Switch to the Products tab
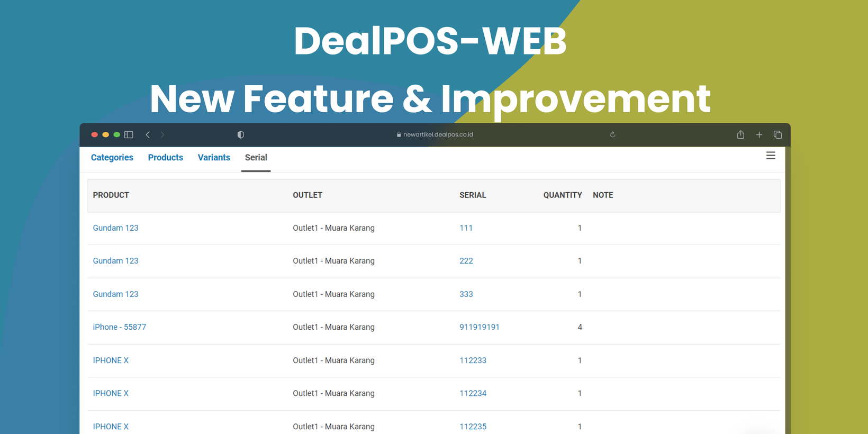Viewport: 868px width, 434px height. 166,158
